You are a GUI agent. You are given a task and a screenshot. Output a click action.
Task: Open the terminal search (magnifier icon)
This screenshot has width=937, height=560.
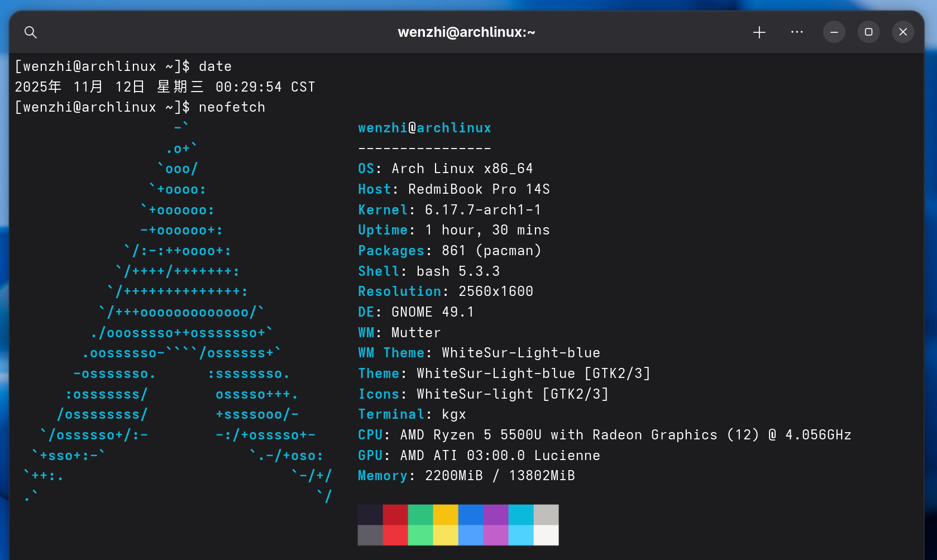31,32
